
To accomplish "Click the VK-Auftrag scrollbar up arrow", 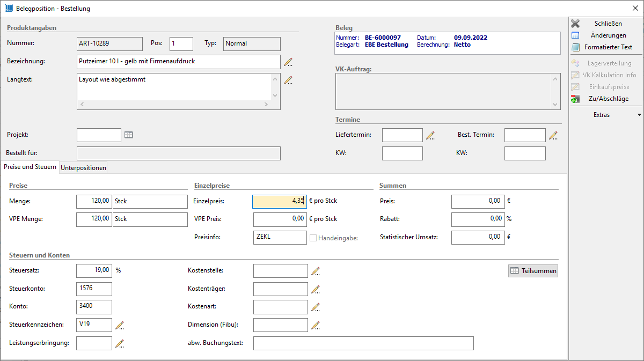I will click(x=557, y=78).
